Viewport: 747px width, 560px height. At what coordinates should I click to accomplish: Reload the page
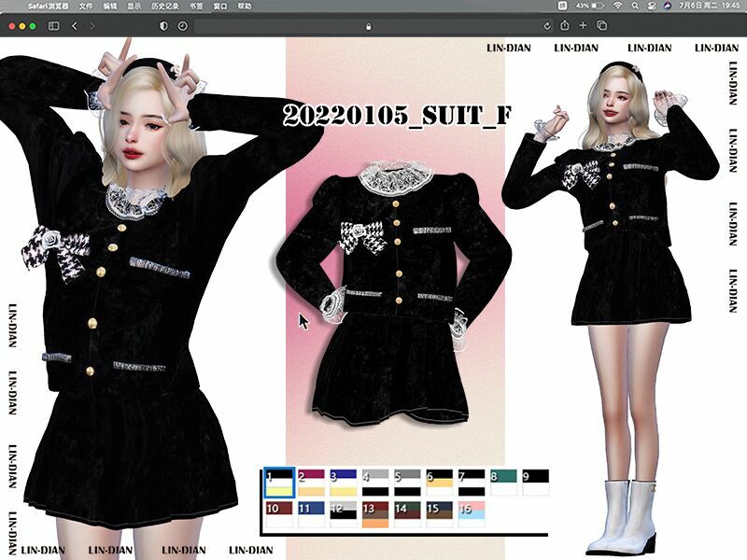[x=547, y=26]
